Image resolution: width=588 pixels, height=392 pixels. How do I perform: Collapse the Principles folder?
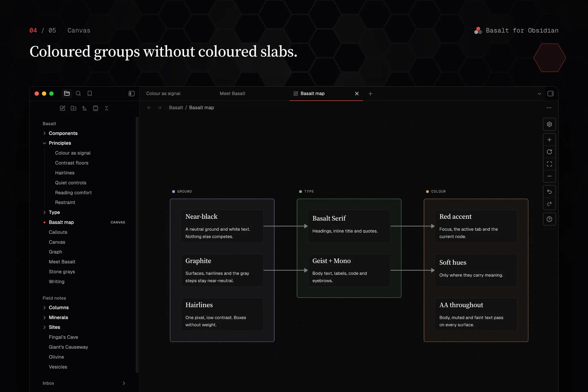[45, 143]
